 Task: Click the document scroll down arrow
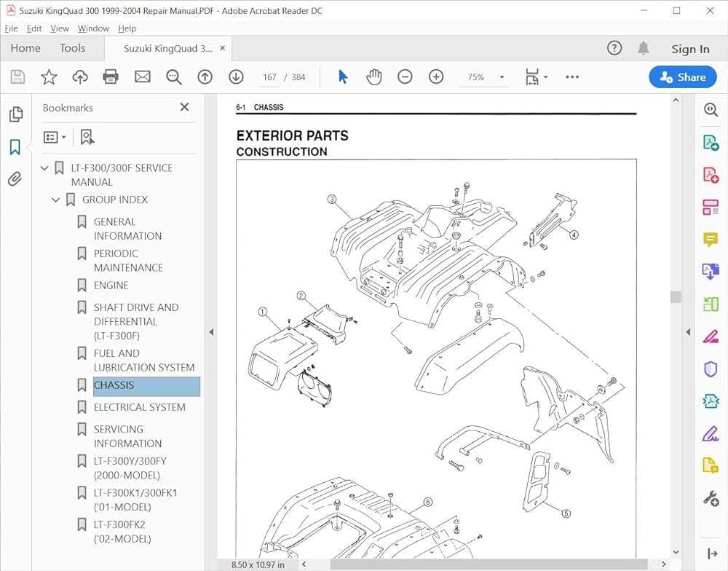click(676, 552)
